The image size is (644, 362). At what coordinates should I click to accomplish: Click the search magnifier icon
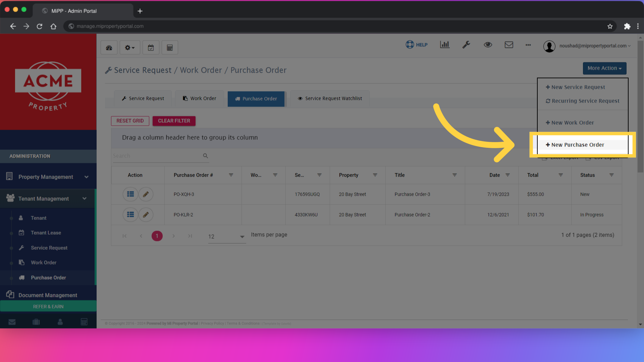[x=205, y=156]
